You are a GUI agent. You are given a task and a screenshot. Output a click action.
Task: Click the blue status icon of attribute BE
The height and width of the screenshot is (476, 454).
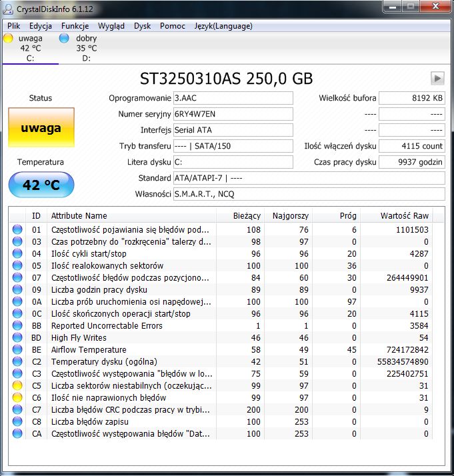click(17, 349)
